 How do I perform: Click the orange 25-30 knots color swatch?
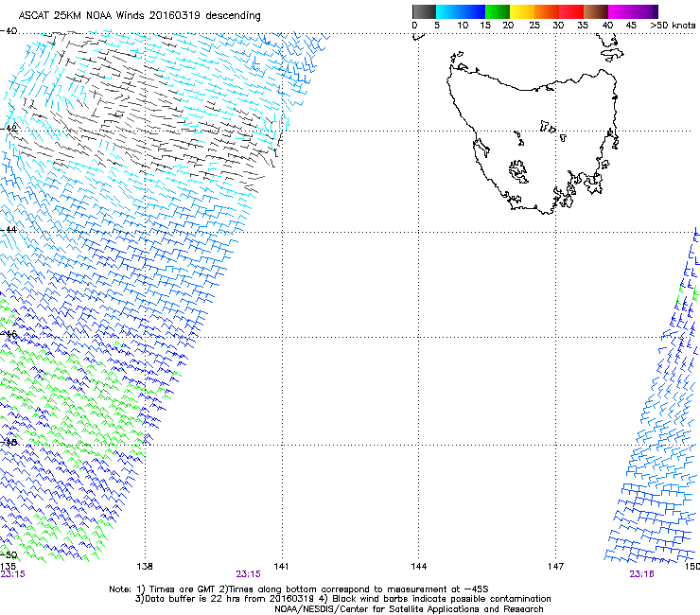547,11
